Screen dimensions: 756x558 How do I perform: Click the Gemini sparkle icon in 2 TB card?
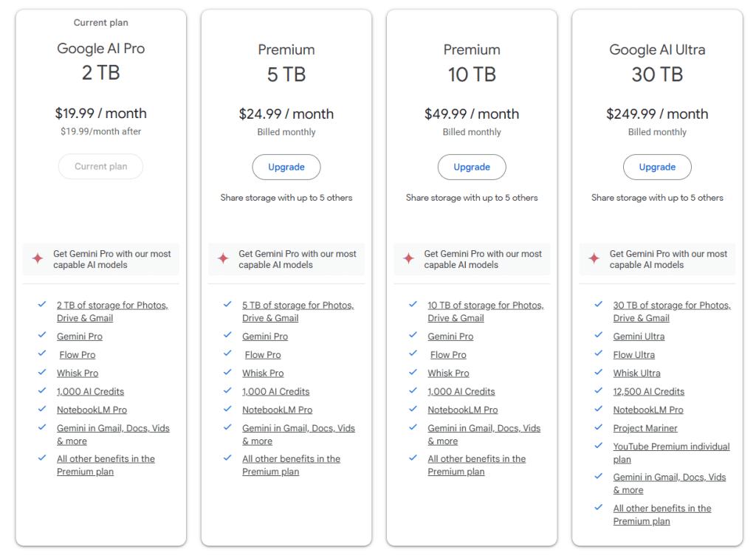point(38,259)
